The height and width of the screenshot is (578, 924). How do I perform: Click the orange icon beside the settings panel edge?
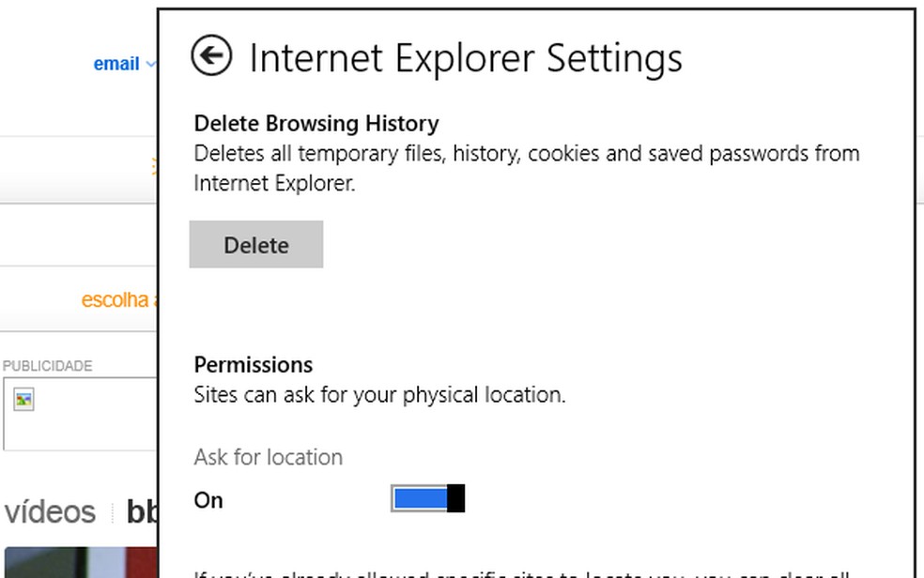[154, 167]
